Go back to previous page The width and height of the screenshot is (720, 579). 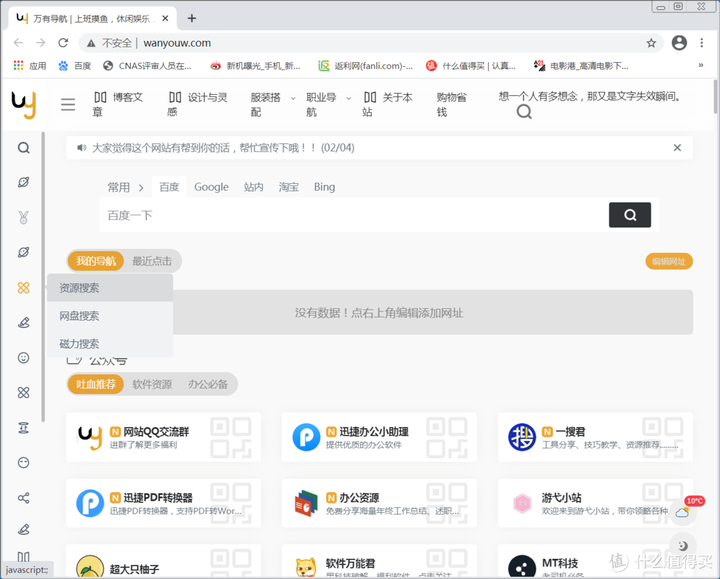click(x=18, y=43)
